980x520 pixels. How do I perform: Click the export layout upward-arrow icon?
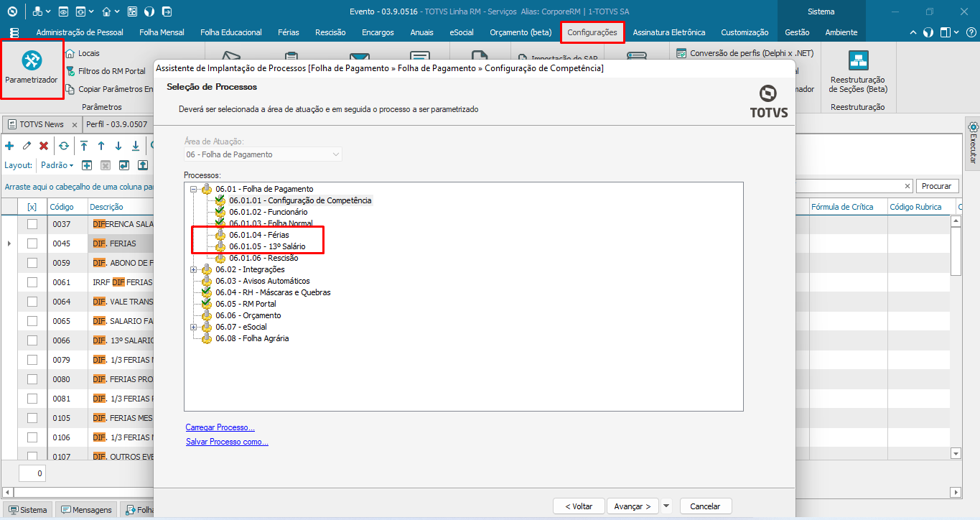pyautogui.click(x=143, y=165)
